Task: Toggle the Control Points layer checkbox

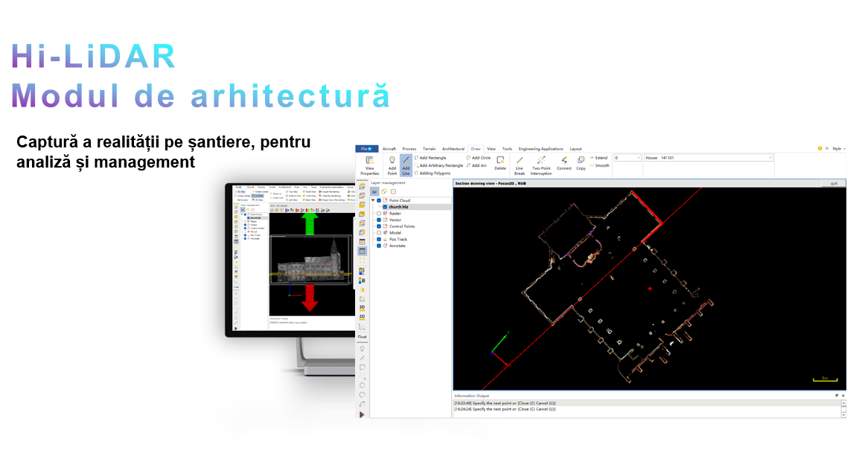Action: 379,226
